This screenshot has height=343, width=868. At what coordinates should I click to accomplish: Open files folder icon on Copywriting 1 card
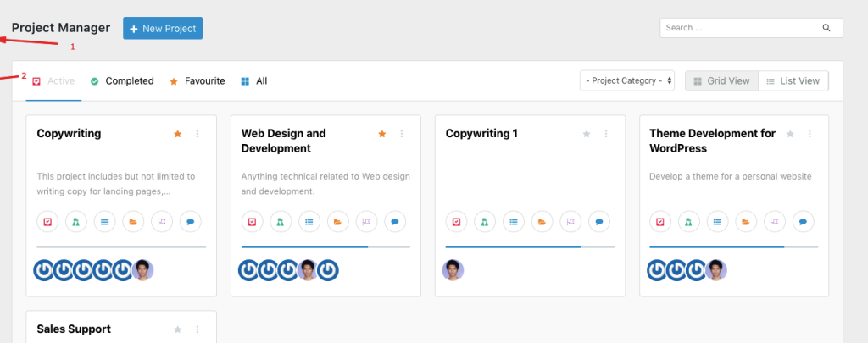pyautogui.click(x=542, y=222)
